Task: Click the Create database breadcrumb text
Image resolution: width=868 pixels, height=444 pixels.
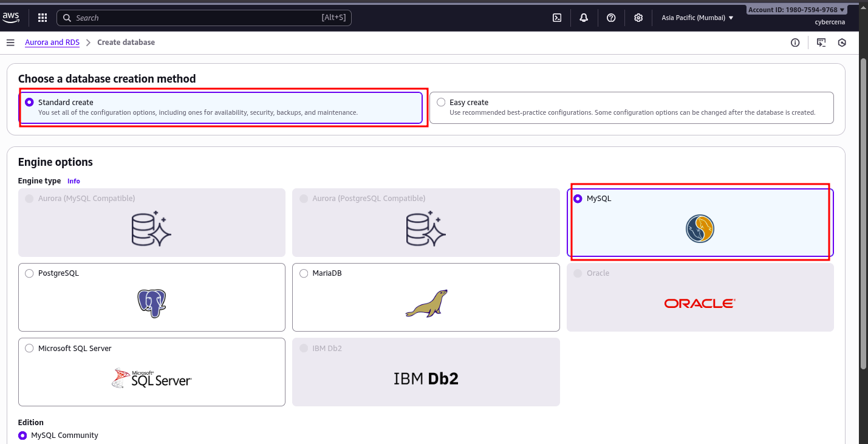Action: pyautogui.click(x=126, y=43)
